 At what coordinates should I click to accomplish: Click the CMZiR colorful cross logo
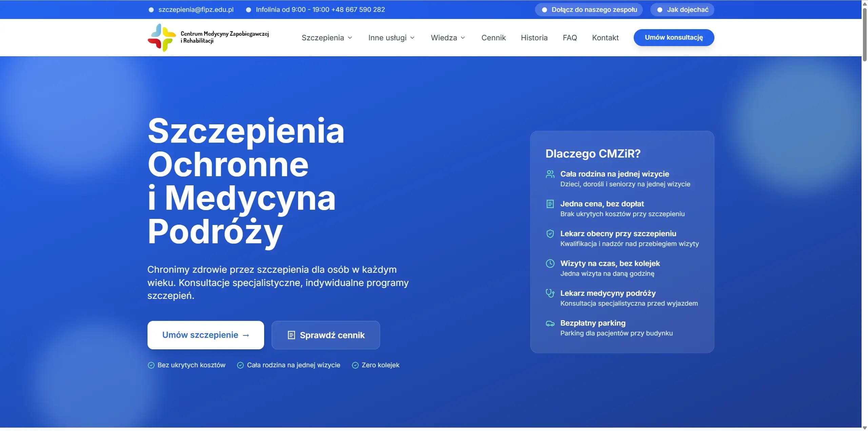click(x=162, y=37)
